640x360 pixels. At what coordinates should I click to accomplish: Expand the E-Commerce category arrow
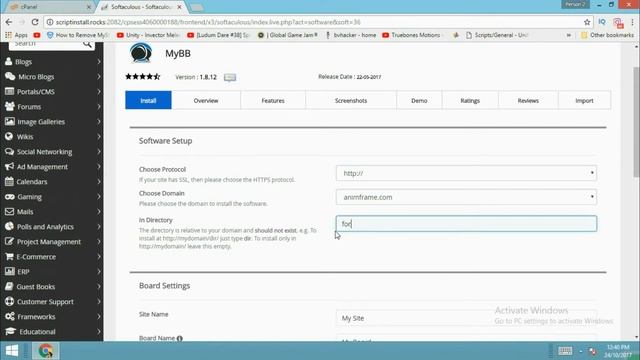coord(99,257)
